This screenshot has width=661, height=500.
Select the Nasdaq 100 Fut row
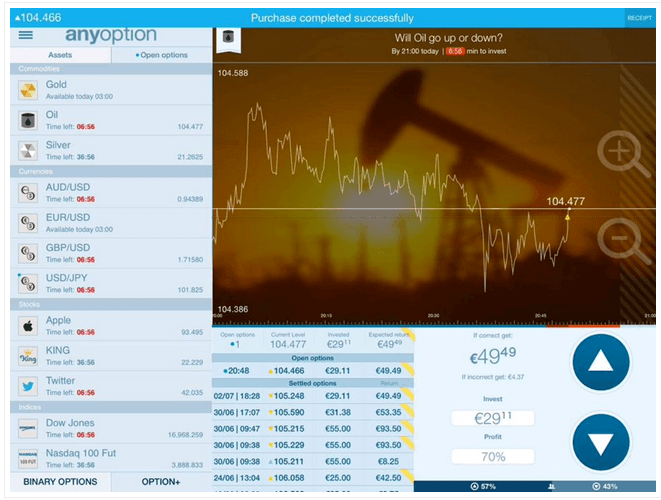pyautogui.click(x=111, y=459)
